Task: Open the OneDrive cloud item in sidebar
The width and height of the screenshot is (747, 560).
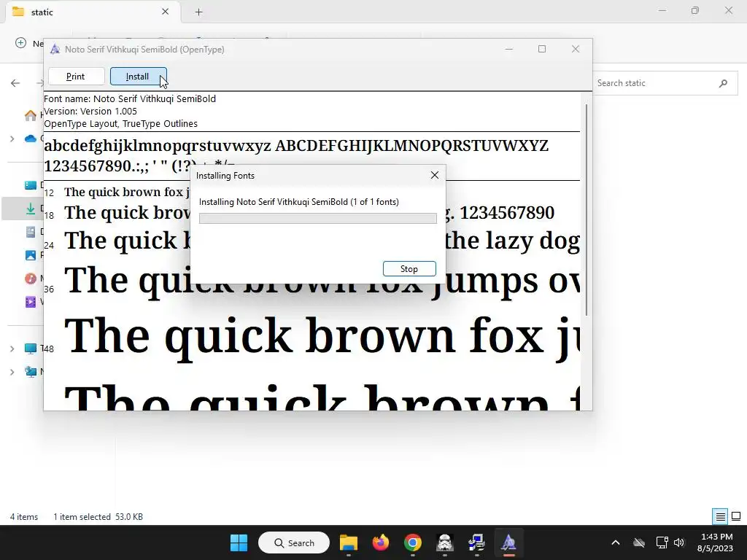Action: click(31, 139)
